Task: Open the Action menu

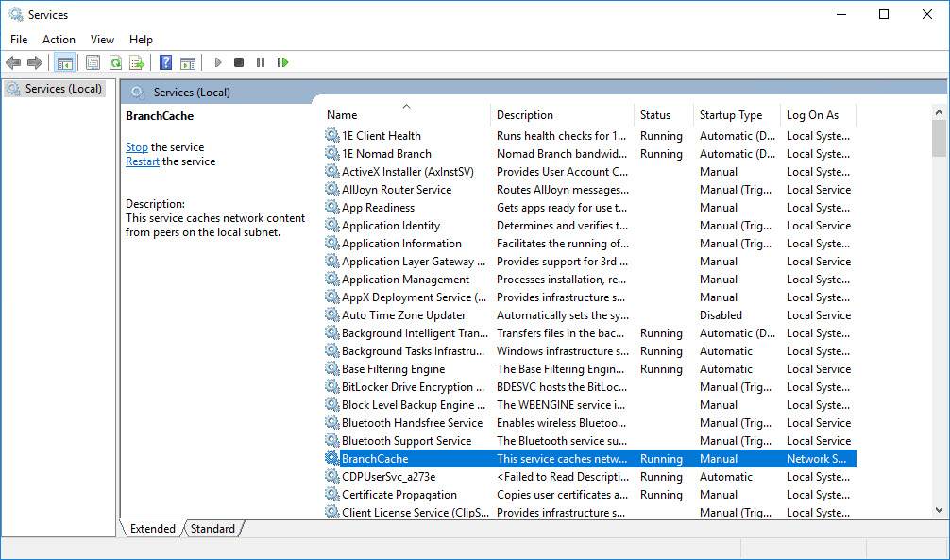Action: click(x=59, y=39)
